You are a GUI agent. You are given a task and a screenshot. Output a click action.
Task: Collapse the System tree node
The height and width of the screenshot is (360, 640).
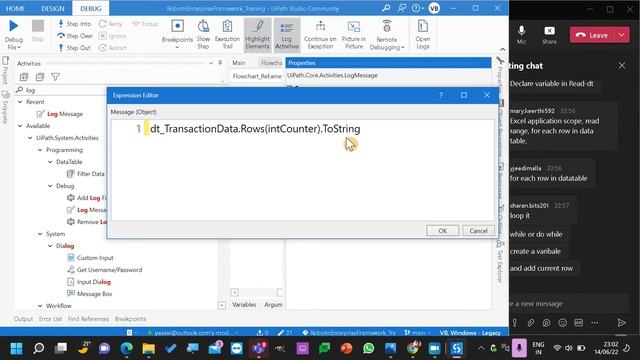pos(40,234)
